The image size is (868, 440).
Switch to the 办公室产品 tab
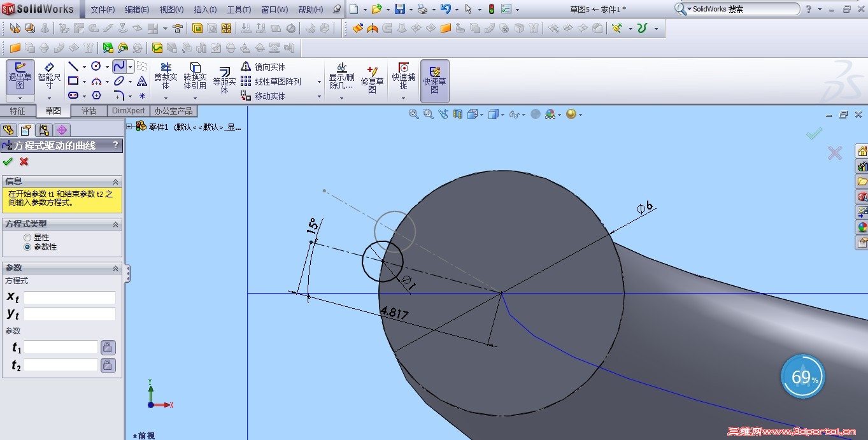(x=173, y=111)
